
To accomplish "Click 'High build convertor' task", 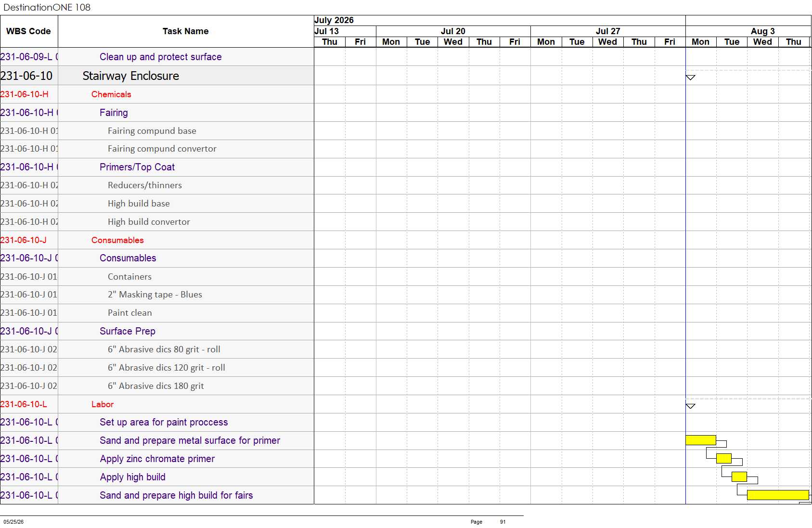I will [x=149, y=222].
